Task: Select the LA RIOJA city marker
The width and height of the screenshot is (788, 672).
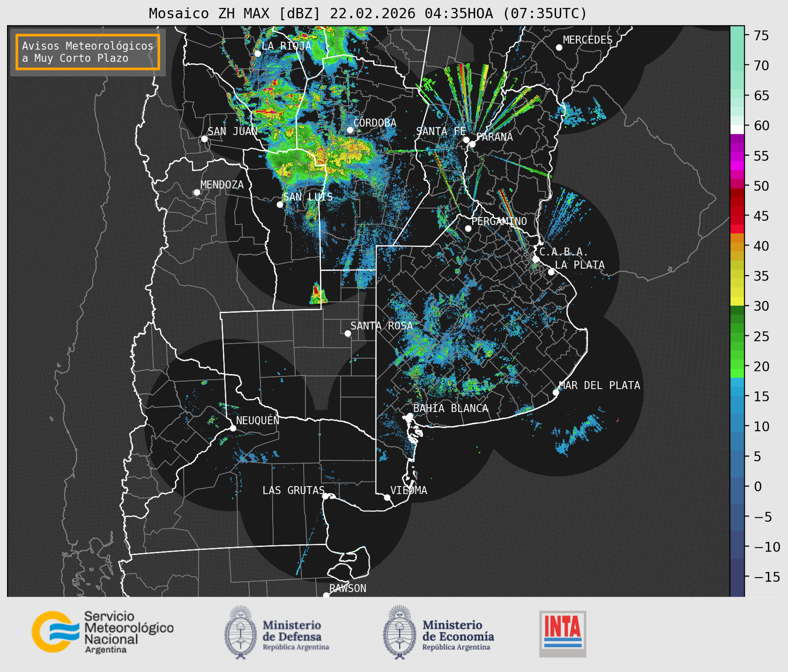Action: (x=258, y=54)
